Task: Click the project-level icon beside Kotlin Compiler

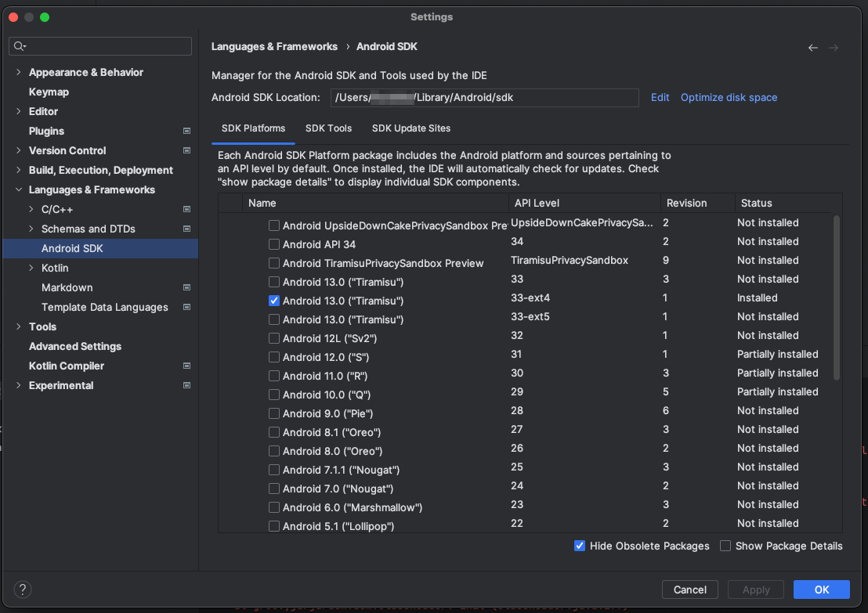Action: [186, 366]
